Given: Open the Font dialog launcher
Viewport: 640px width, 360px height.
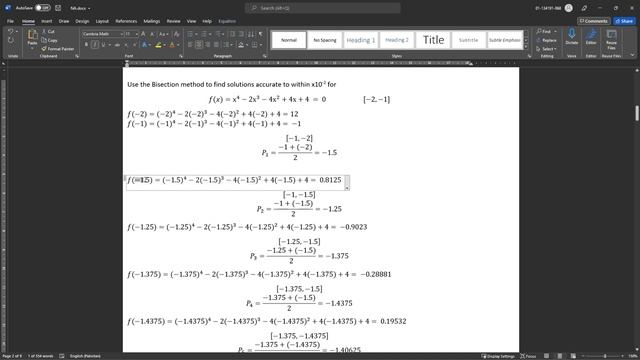Looking at the screenshot, I should (181, 56).
